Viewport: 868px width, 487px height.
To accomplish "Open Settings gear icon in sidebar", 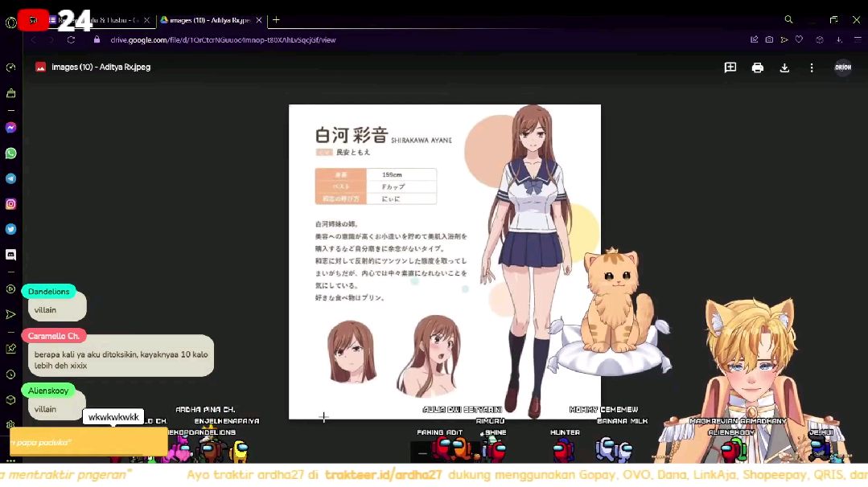I will 10,424.
